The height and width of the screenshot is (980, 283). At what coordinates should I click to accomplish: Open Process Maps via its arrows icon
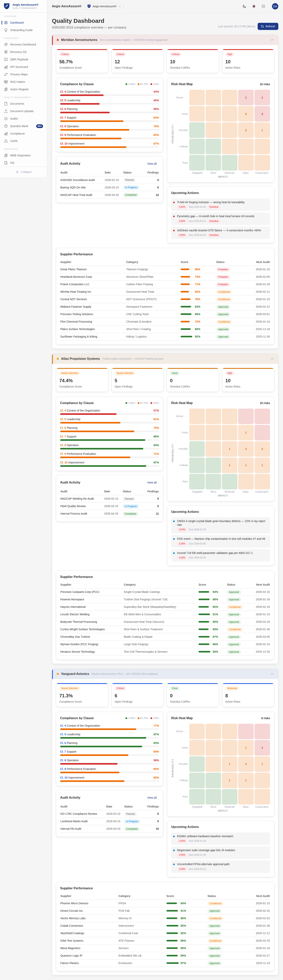[6, 75]
